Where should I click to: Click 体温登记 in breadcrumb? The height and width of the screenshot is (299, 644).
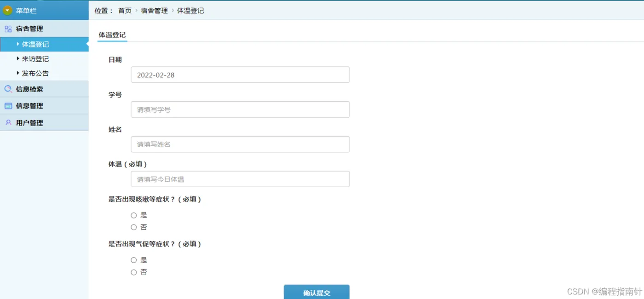(x=190, y=11)
